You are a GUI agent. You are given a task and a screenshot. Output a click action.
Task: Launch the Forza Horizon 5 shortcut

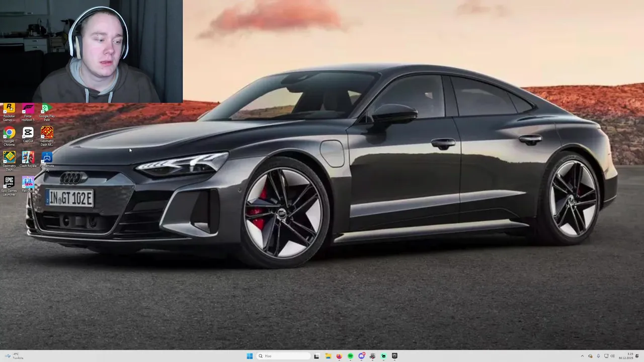coord(28,113)
